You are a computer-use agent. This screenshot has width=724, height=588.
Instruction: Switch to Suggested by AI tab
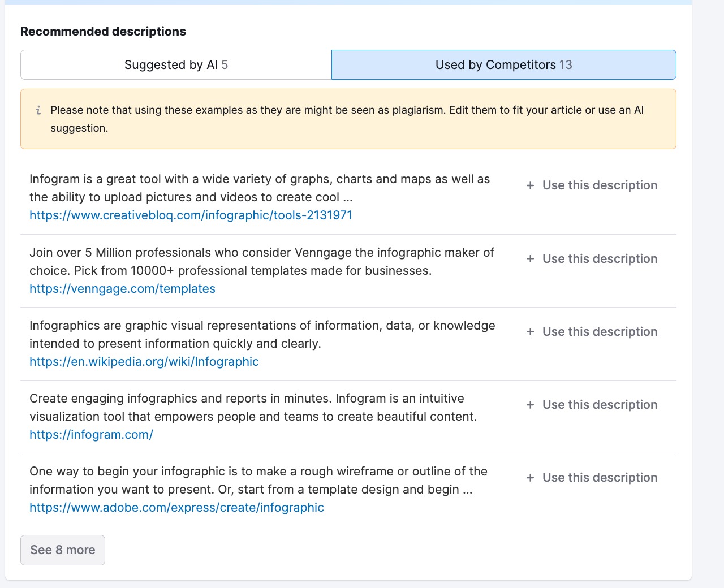[176, 65]
